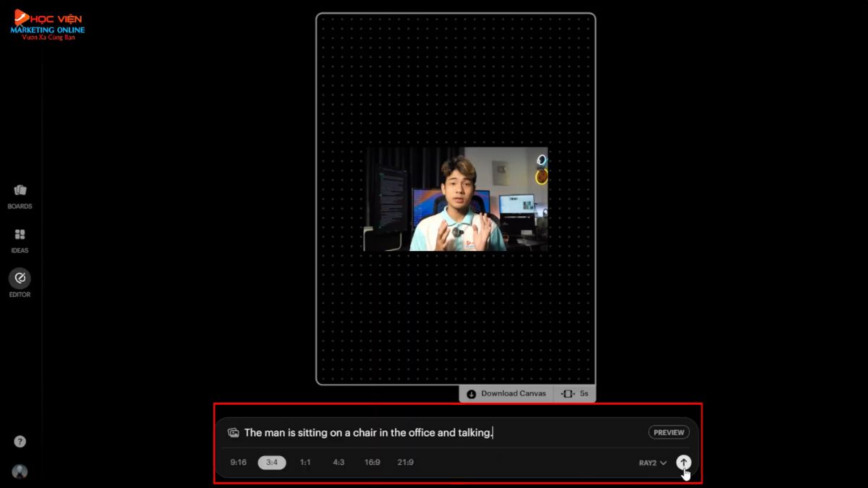Click the image attachment icon beside prompt
This screenshot has height=488, width=868.
click(x=233, y=432)
